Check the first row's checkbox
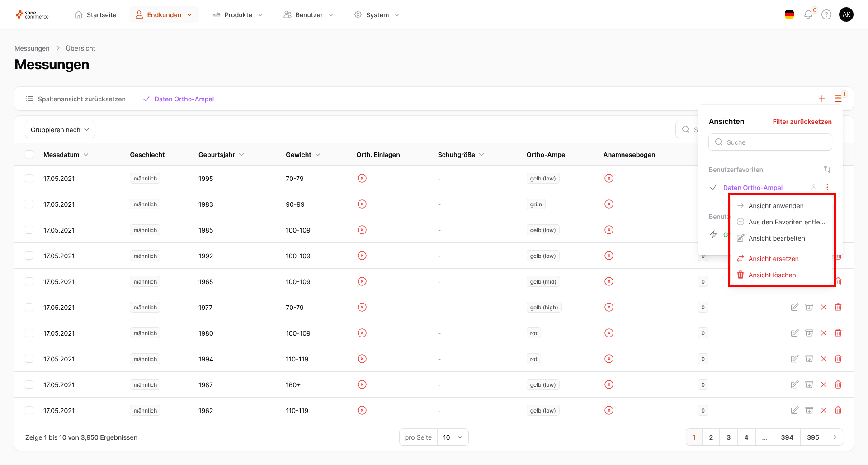The height and width of the screenshot is (465, 868). point(29,178)
